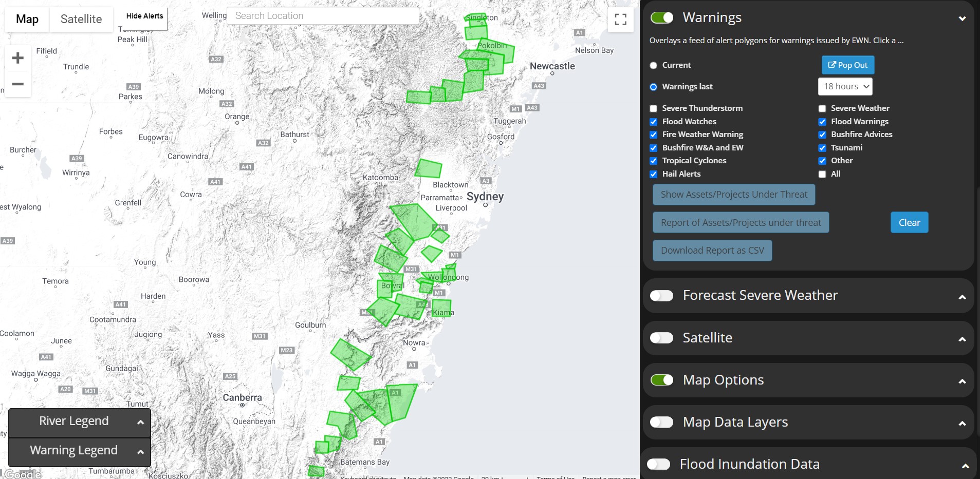Expand Flood Inundation Data section chevron
The width and height of the screenshot is (980, 479).
(965, 466)
